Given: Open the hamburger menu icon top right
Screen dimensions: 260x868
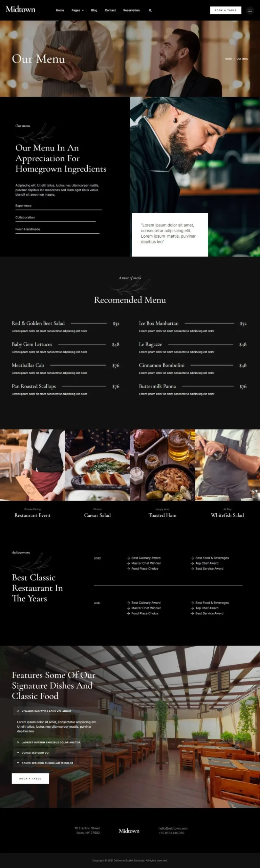Looking at the screenshot, I should pyautogui.click(x=250, y=11).
